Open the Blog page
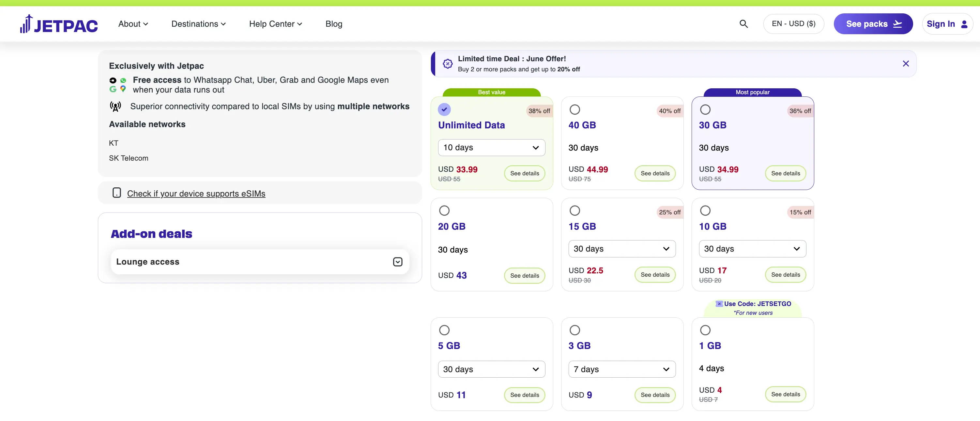The image size is (980, 421). (x=334, y=24)
